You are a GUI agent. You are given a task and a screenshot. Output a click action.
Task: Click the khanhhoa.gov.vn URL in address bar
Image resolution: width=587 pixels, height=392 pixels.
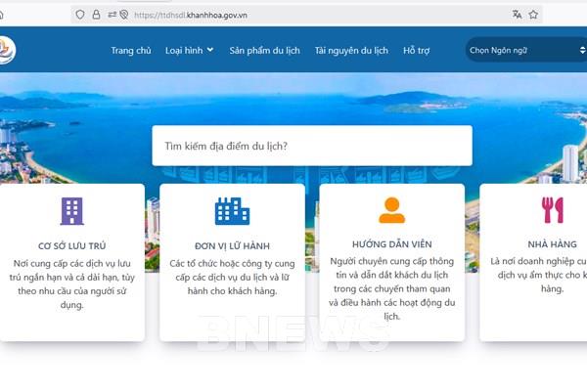(191, 16)
